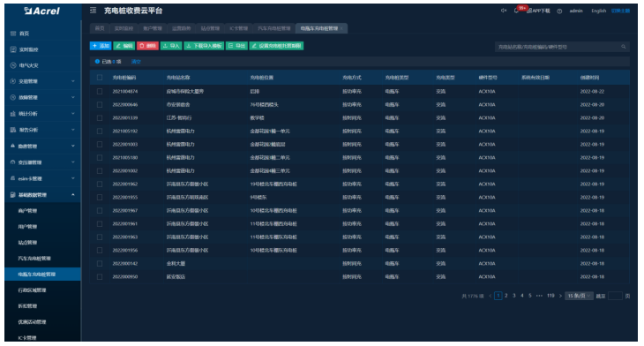Collapse the 基础数据管理 sidebar menu
Viewport: 644px width, 346px height.
42,195
